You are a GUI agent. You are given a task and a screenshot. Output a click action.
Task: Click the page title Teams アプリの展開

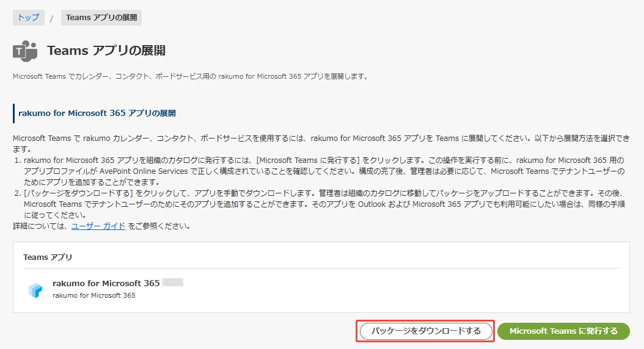point(106,51)
